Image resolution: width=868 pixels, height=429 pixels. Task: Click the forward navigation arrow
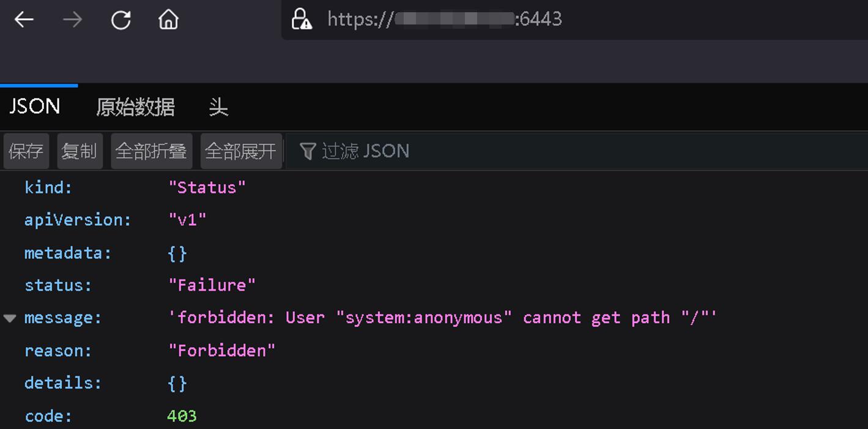72,20
